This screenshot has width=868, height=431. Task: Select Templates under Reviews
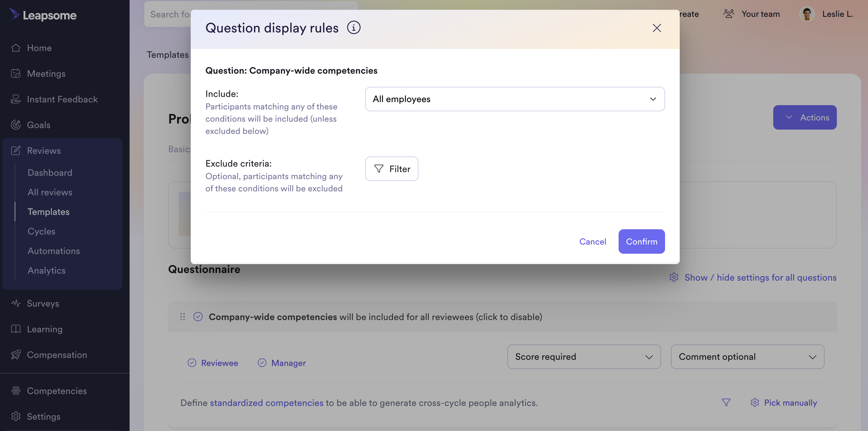[x=49, y=212]
